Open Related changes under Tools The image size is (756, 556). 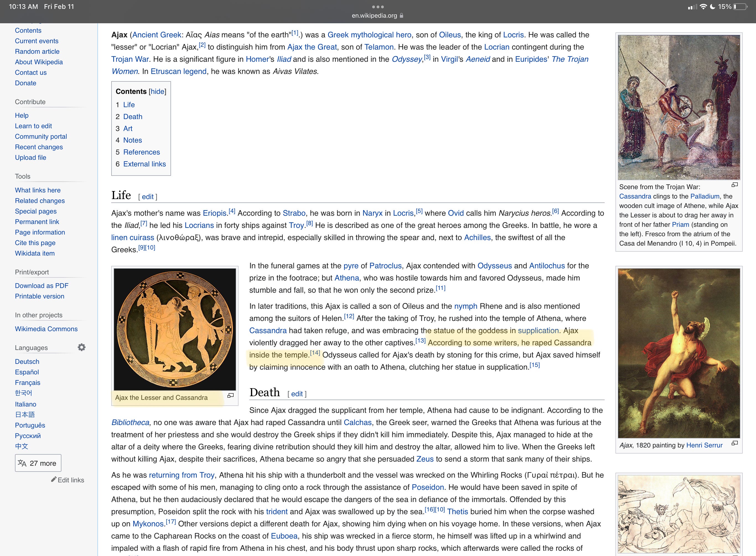40,201
